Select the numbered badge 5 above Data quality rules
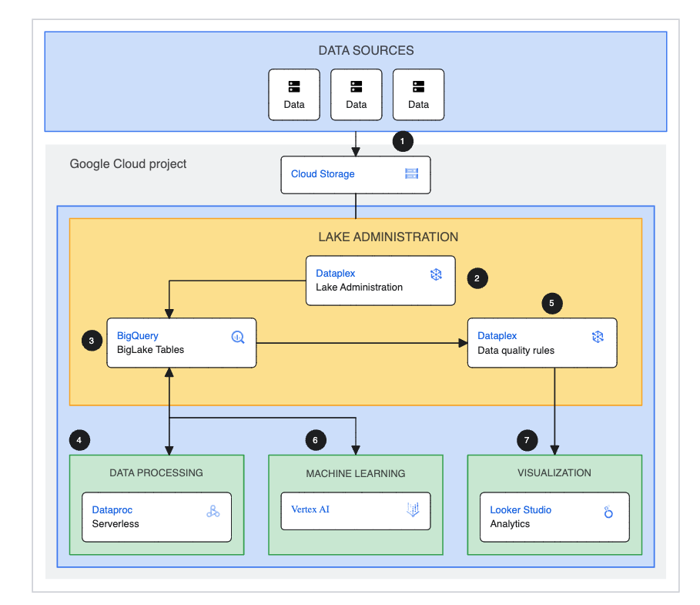The height and width of the screenshot is (605, 700). coord(551,304)
